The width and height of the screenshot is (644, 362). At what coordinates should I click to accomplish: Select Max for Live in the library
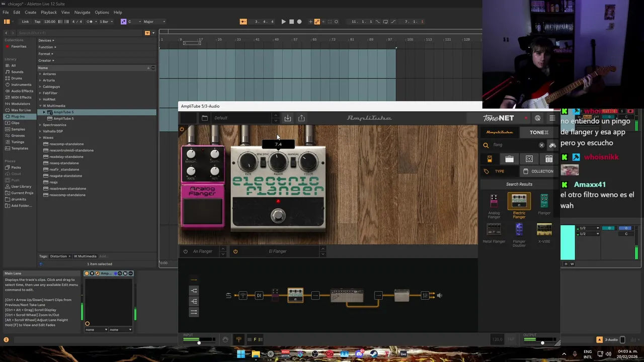coord(21,110)
